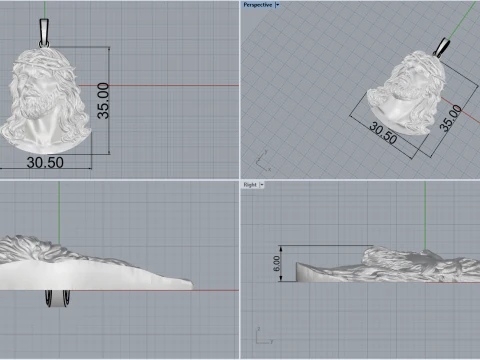Select the 30.50 dimension in Perspective viewport
480x360 pixels.
[x=383, y=133]
